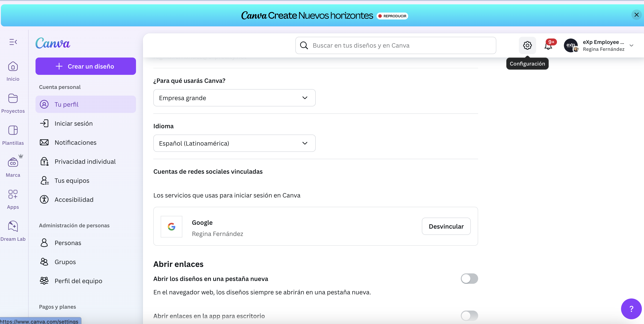Open the Apps grid icon
This screenshot has width=644, height=324.
13,194
